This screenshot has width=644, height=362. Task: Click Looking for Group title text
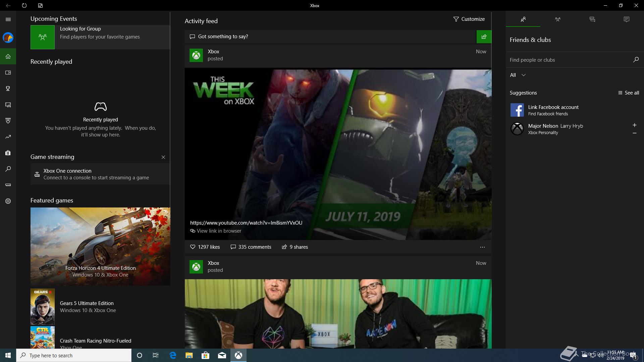click(80, 29)
